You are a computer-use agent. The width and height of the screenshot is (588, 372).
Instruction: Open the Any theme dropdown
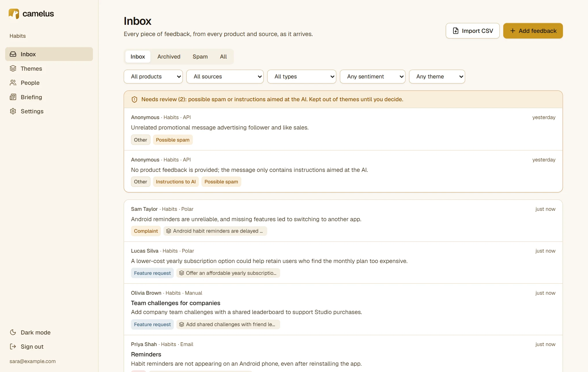[437, 77]
